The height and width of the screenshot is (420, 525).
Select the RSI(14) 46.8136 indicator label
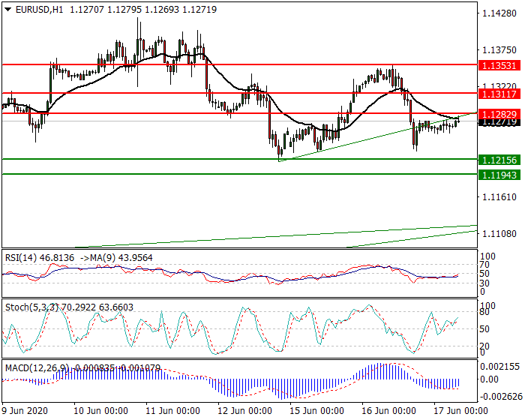point(40,257)
